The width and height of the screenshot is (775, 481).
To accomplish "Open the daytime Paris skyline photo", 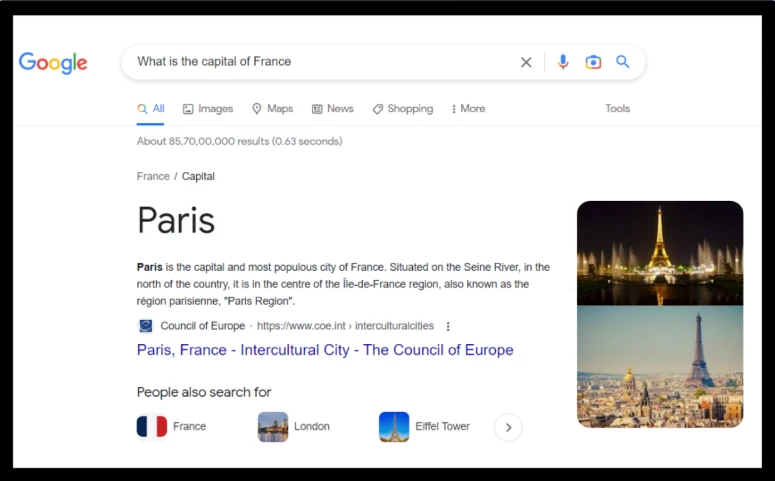I will pos(660,366).
